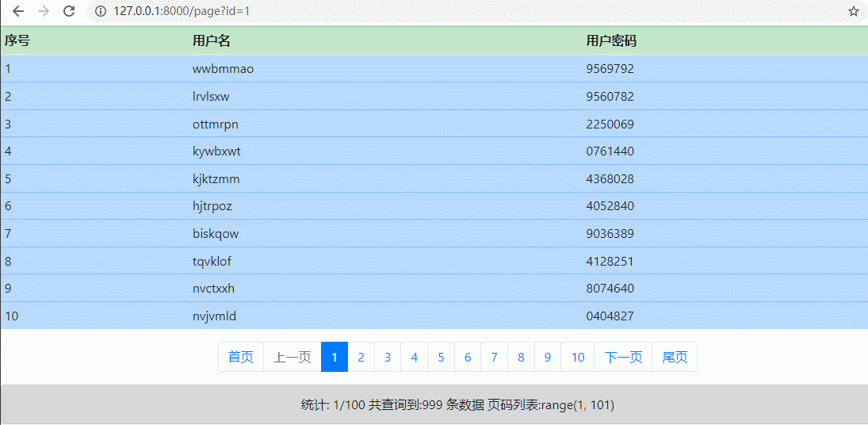
Task: Select username kjktzmm
Action: [216, 179]
